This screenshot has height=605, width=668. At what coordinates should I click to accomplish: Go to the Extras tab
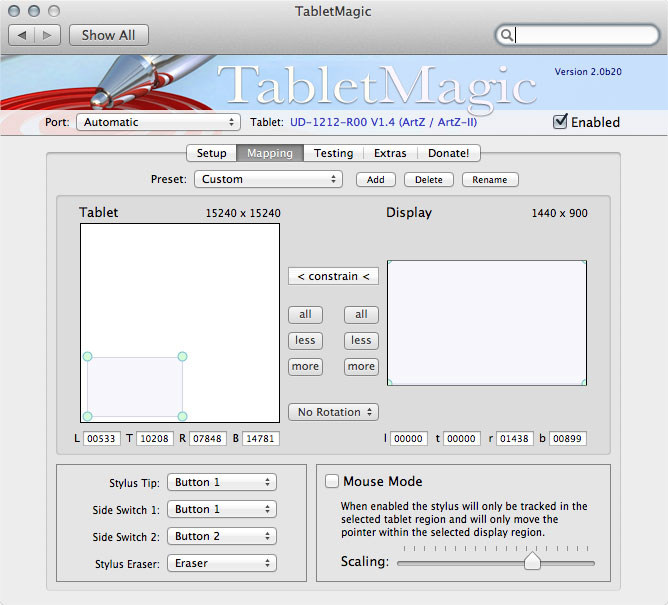pos(390,153)
